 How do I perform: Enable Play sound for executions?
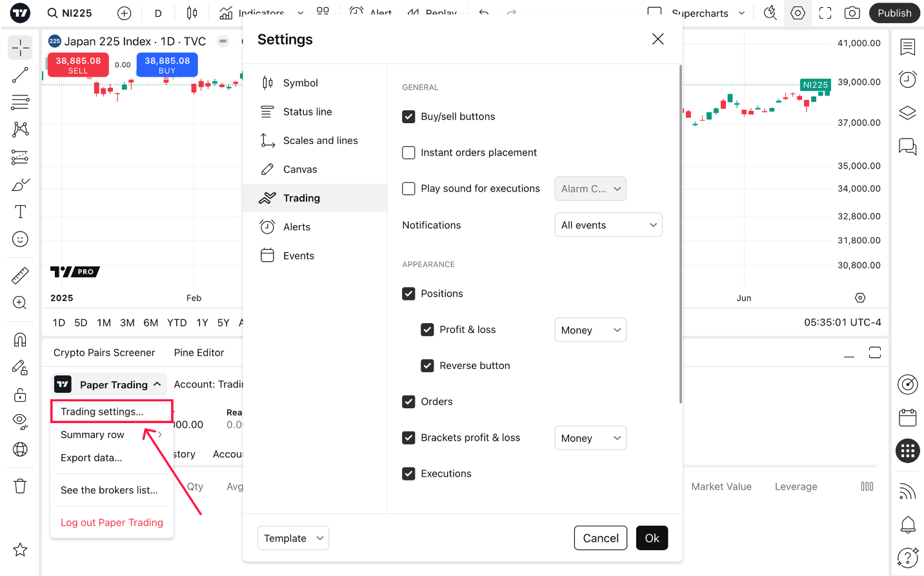click(408, 188)
